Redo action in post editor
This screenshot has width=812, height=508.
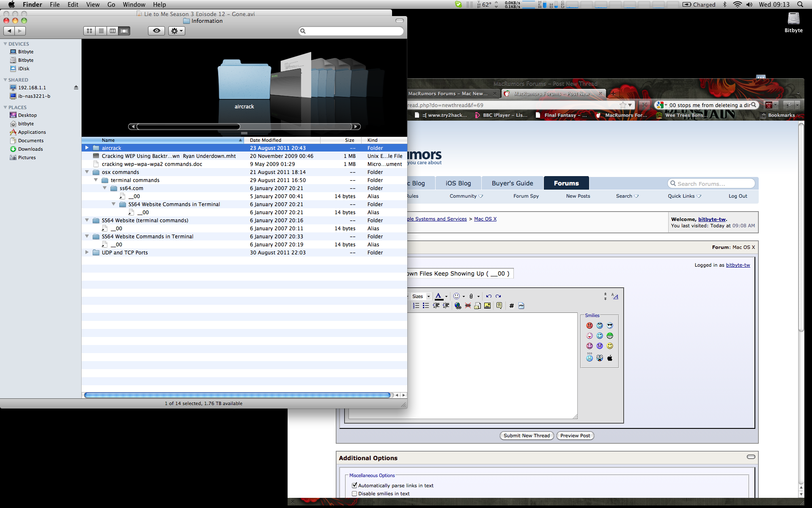(x=498, y=296)
